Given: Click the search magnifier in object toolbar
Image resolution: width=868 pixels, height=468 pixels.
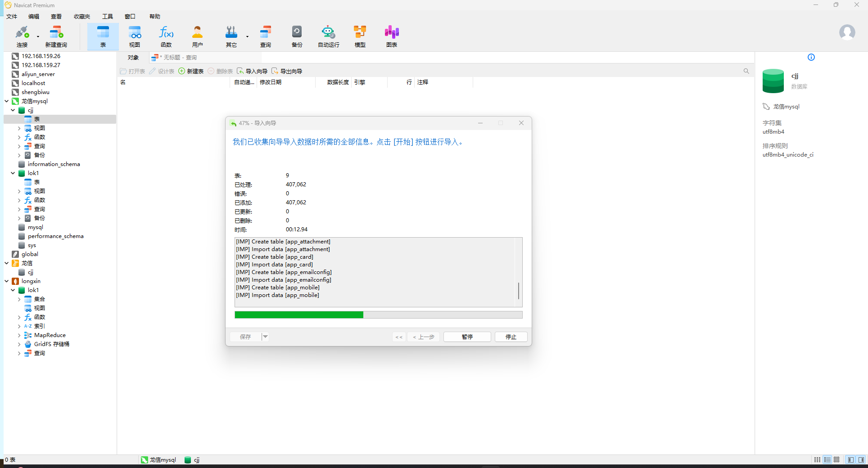Looking at the screenshot, I should pos(746,71).
